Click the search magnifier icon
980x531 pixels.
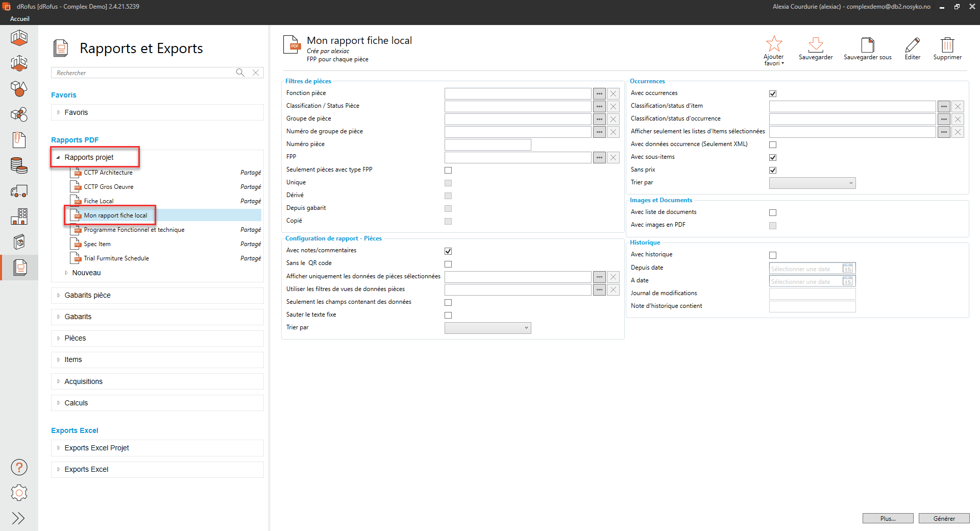[x=240, y=73]
